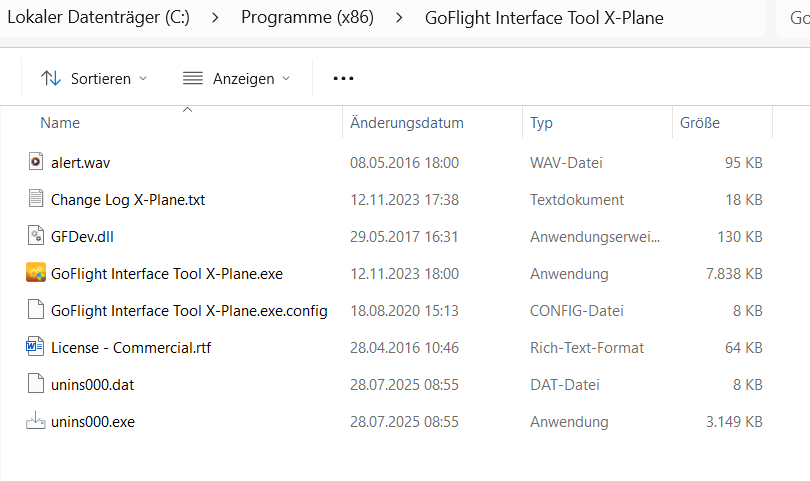The width and height of the screenshot is (810, 481).
Task: Click the unins000.exe uninstaller icon
Action: pos(36,421)
